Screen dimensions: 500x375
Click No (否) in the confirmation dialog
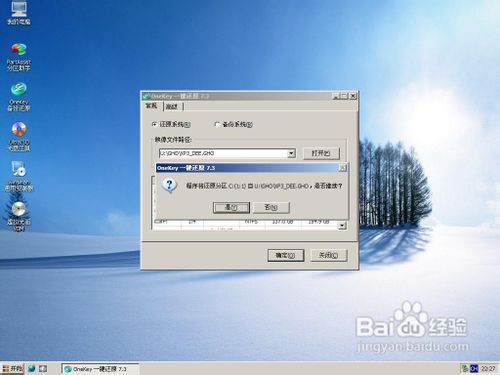click(271, 207)
